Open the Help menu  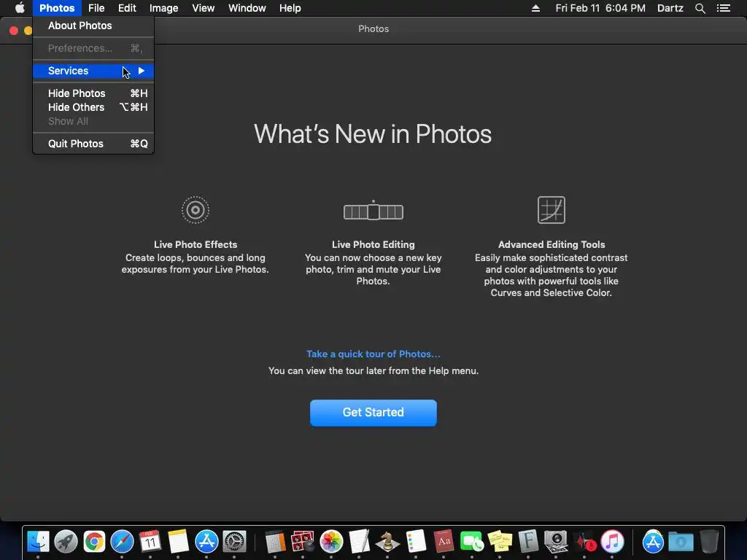click(x=290, y=8)
